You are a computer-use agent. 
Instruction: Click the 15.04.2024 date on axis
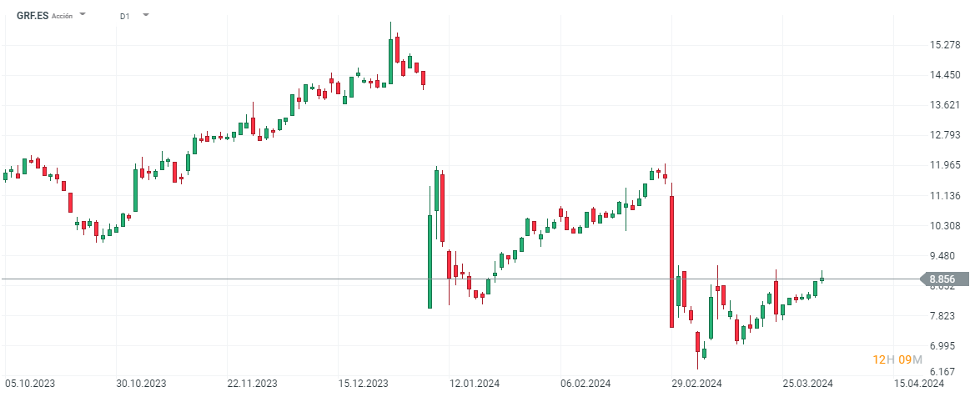pyautogui.click(x=919, y=384)
